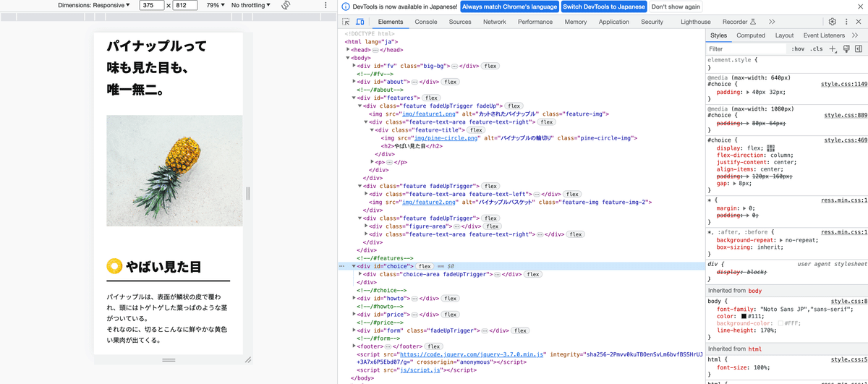This screenshot has height=384, width=868.
Task: Show more Styles sidebar tabs chevron
Action: coord(856,35)
